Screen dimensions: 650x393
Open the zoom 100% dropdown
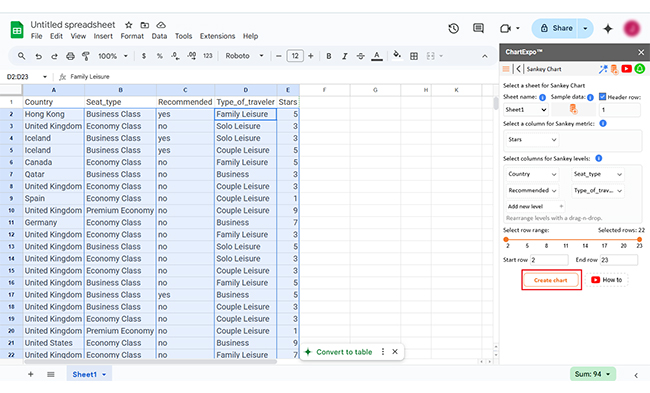(113, 56)
